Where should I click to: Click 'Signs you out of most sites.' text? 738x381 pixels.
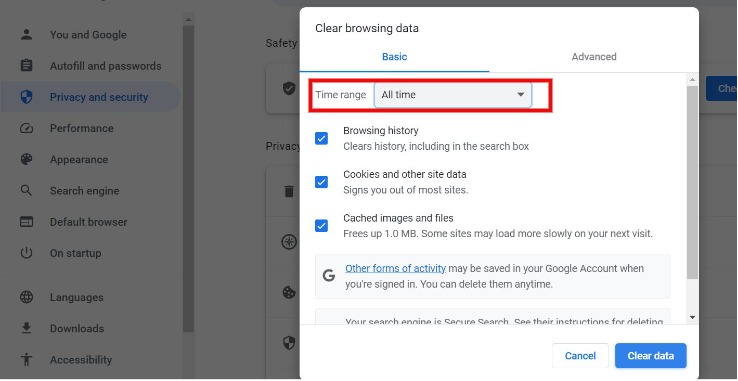pyautogui.click(x=405, y=190)
